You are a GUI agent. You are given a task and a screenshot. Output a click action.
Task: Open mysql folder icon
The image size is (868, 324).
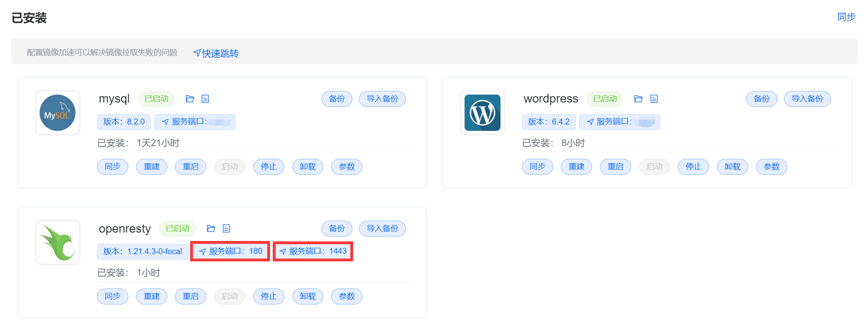pyautogui.click(x=190, y=99)
